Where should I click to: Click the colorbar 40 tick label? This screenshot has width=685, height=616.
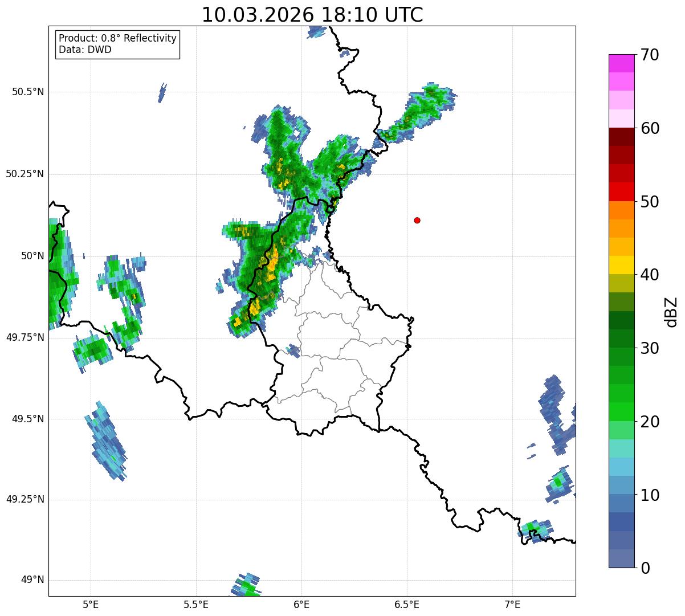point(650,275)
